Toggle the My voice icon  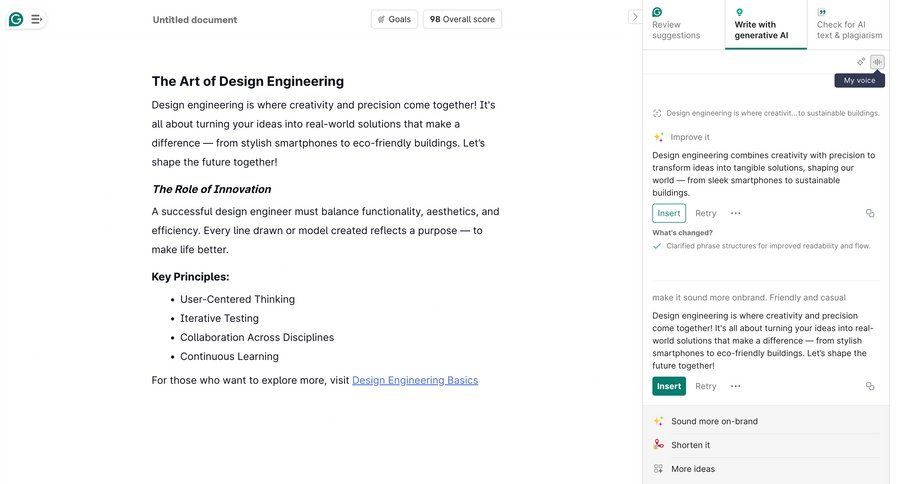[x=877, y=61]
